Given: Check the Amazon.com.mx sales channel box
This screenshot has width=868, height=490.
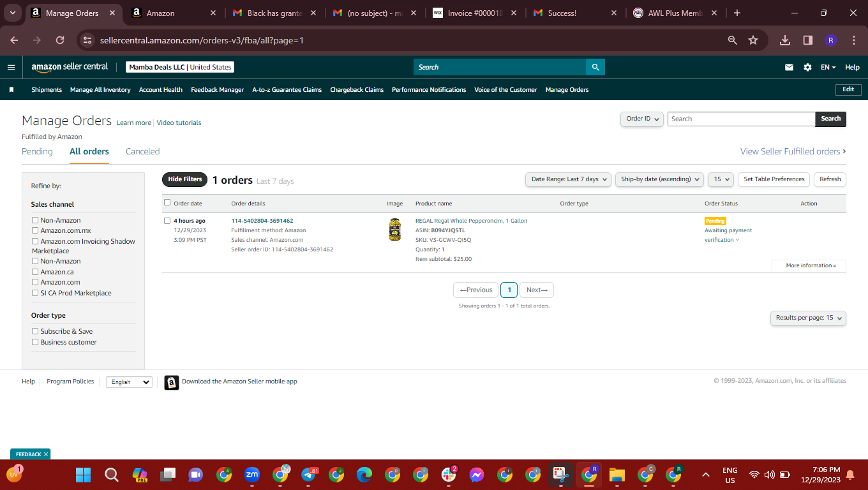Looking at the screenshot, I should (35, 230).
